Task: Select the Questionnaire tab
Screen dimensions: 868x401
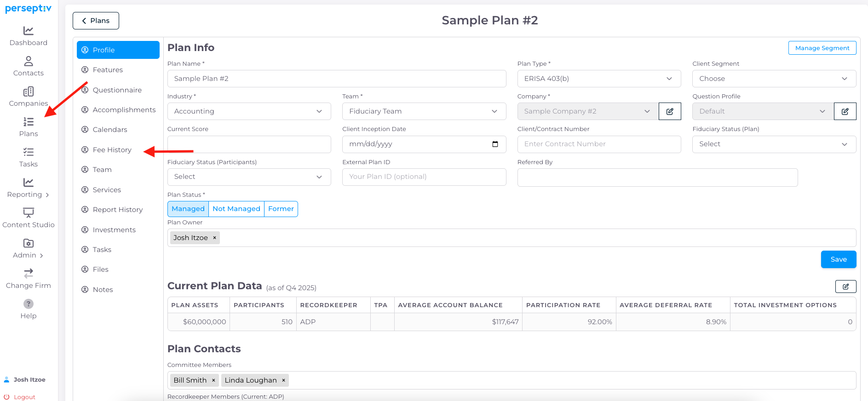Action: 118,90
